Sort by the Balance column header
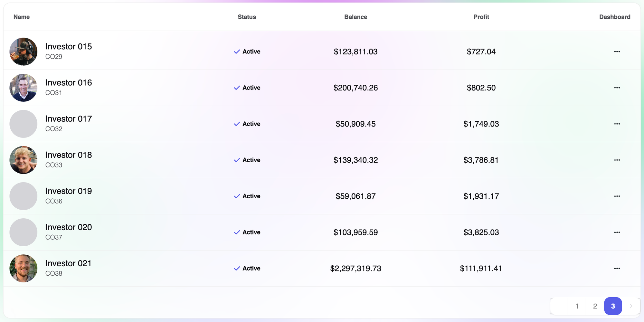This screenshot has height=322, width=644. coord(355,17)
